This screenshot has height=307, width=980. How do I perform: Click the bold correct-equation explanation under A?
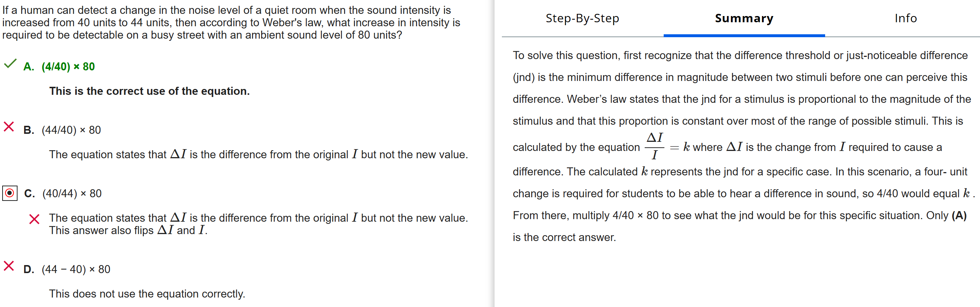coord(149,91)
